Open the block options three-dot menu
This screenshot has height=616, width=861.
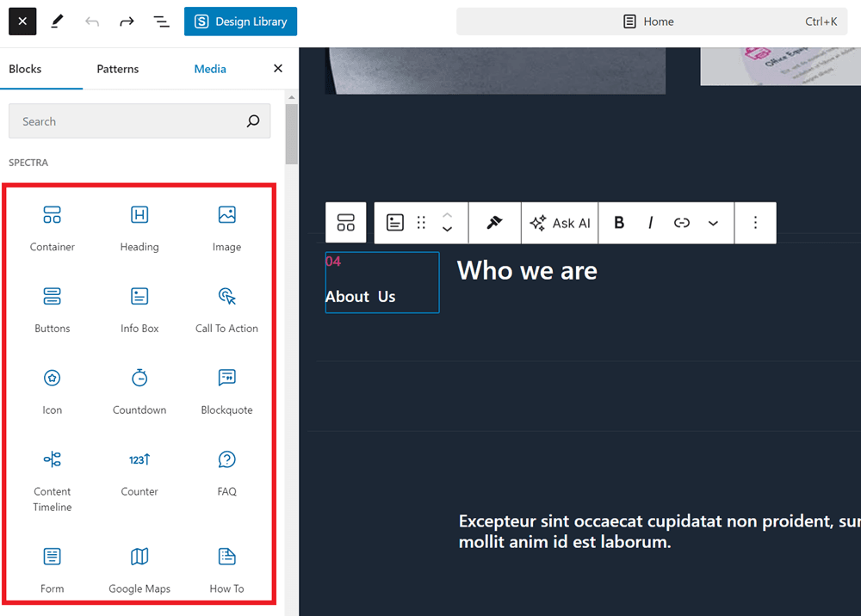[755, 223]
